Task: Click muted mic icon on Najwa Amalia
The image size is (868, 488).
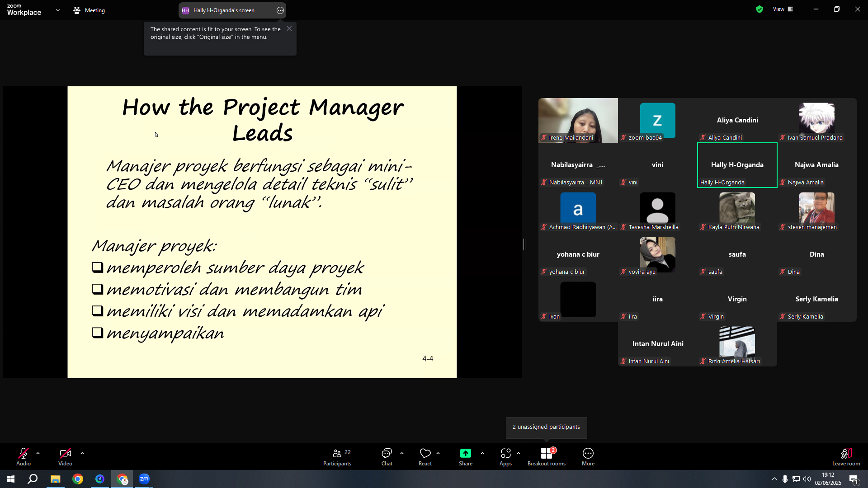Action: [783, 183]
